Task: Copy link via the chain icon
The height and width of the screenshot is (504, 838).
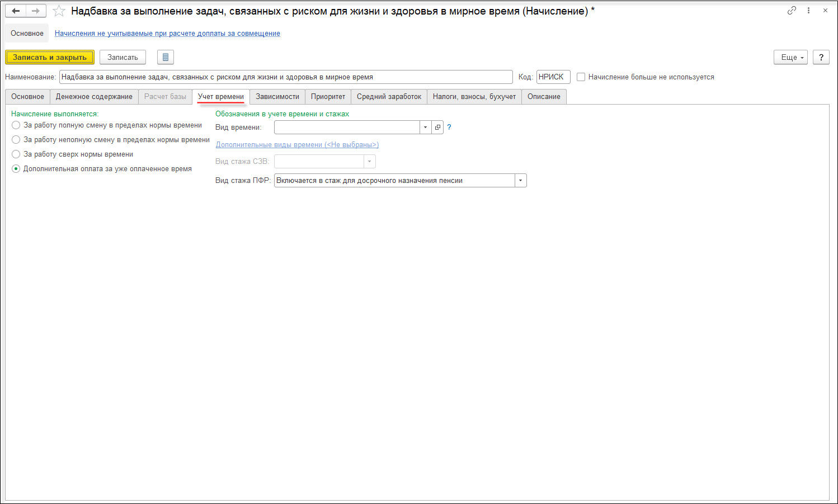Action: tap(792, 11)
